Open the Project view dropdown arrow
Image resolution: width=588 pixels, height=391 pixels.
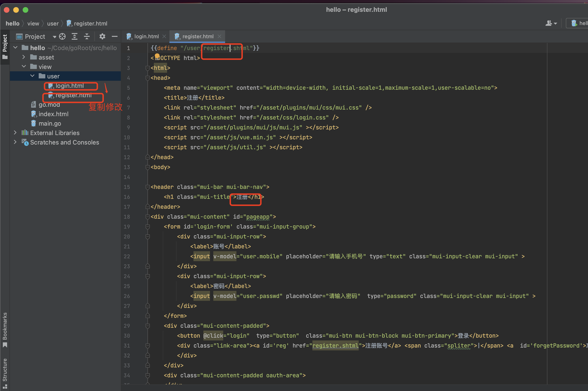[x=54, y=37]
